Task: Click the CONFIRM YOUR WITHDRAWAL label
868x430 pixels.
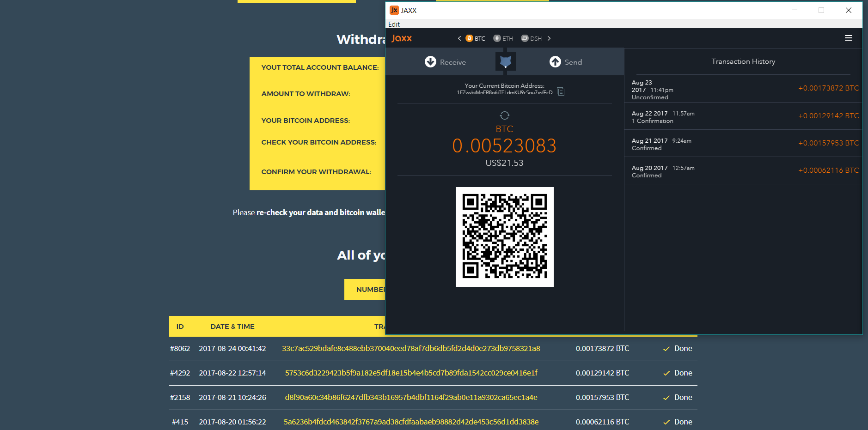Action: click(316, 172)
